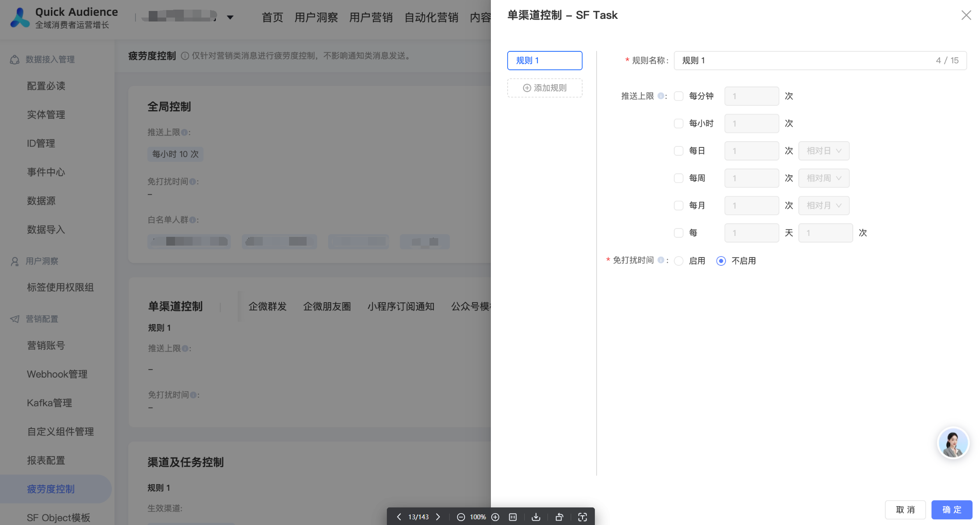Image resolution: width=980 pixels, height=525 pixels.
Task: Click the 数据接入管理 sidebar section icon
Action: (14, 60)
